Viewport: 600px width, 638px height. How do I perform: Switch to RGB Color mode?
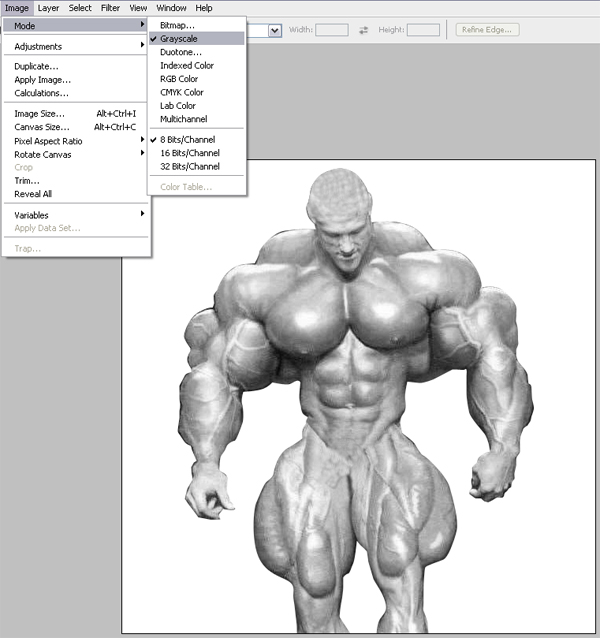tap(197, 79)
